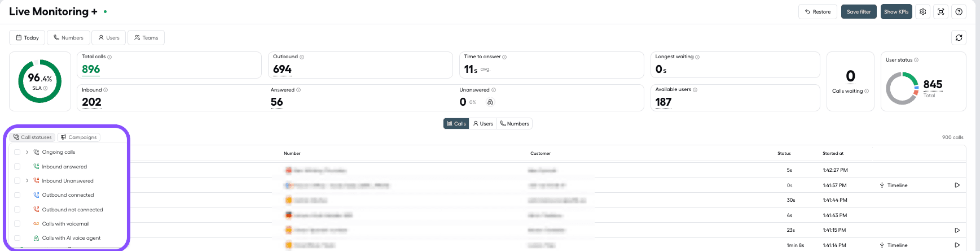The width and height of the screenshot is (980, 251).
Task: Refresh the live monitoring data
Action: (959, 38)
